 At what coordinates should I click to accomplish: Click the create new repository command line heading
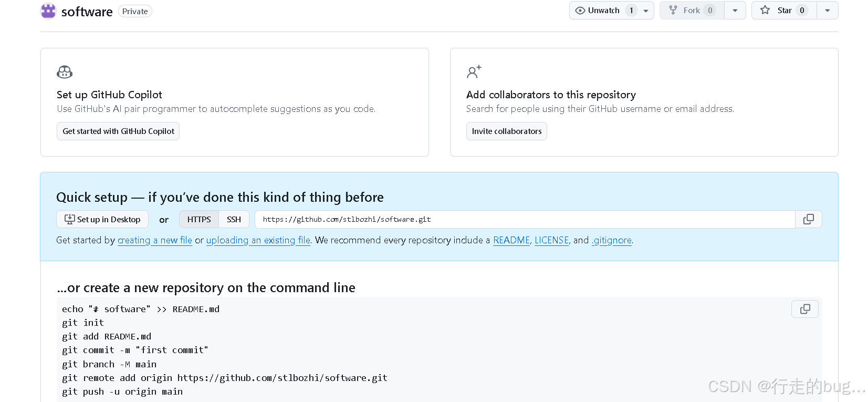pos(206,287)
